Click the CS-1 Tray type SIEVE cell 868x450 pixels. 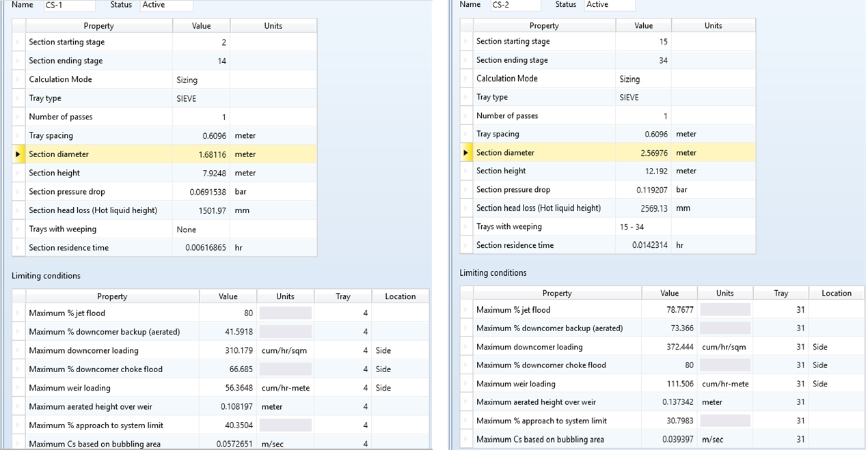coord(202,98)
